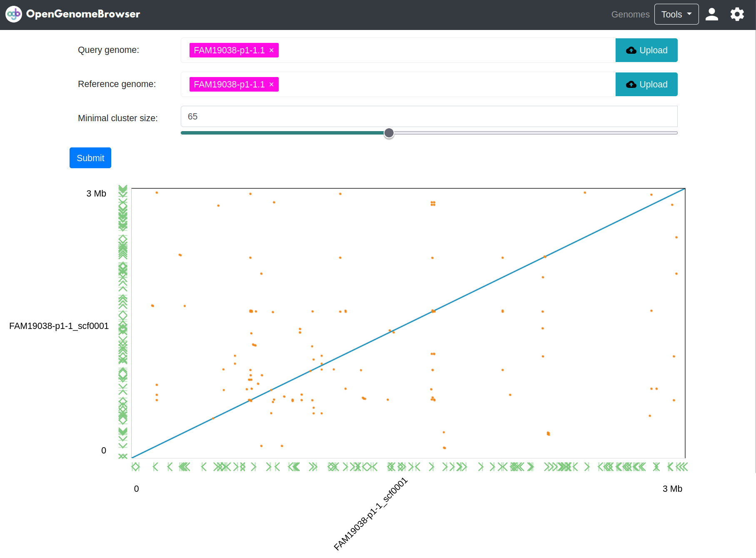Submit the dot plot form
The height and width of the screenshot is (558, 756).
(90, 158)
